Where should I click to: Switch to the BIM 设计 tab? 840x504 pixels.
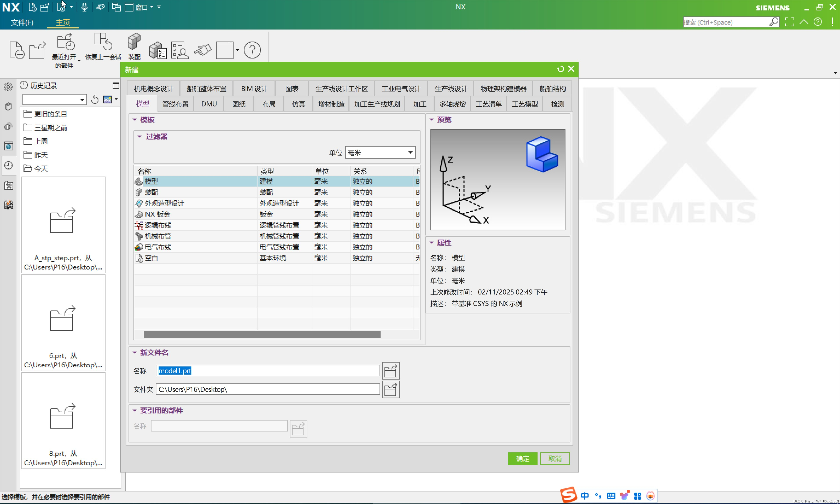(x=254, y=89)
